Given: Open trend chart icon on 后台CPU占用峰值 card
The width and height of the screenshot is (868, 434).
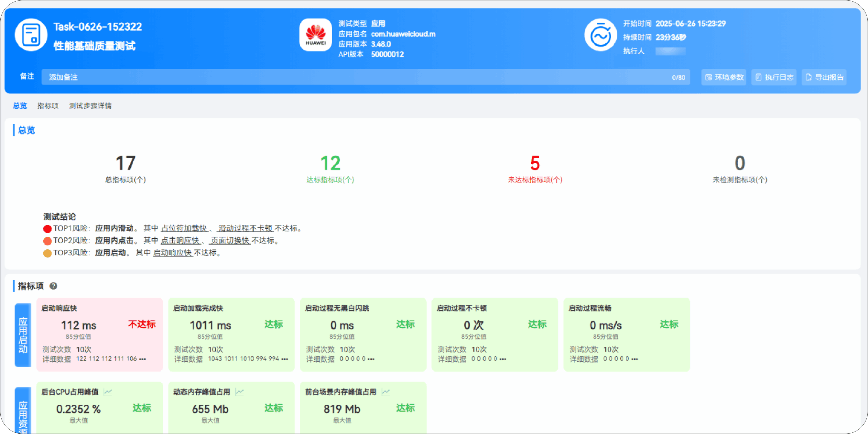Looking at the screenshot, I should tap(108, 392).
